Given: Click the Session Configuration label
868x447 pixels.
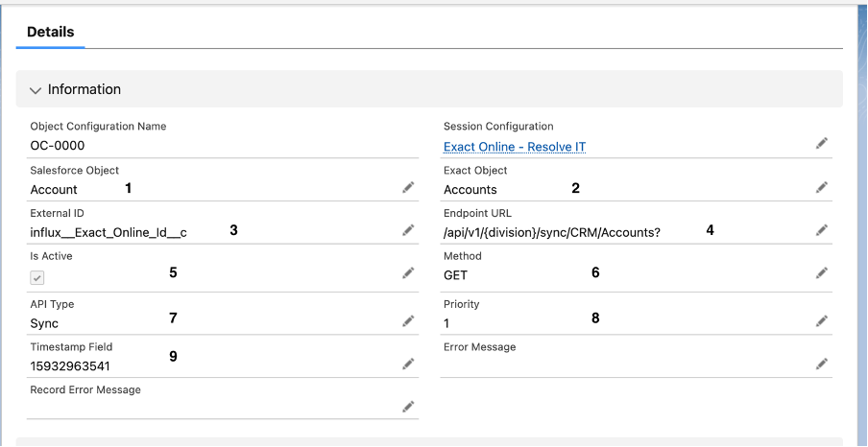Looking at the screenshot, I should pos(498,126).
